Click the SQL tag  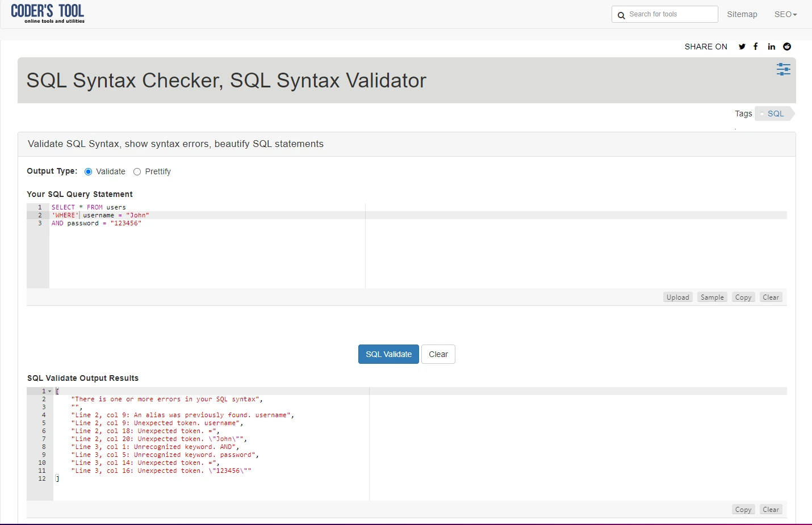(775, 114)
